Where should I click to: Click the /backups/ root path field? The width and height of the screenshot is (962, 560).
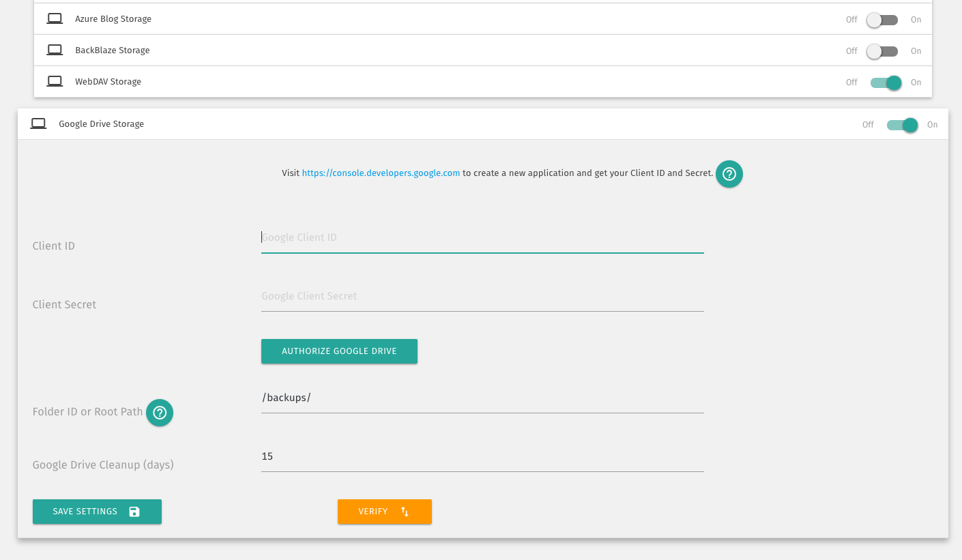click(x=482, y=398)
